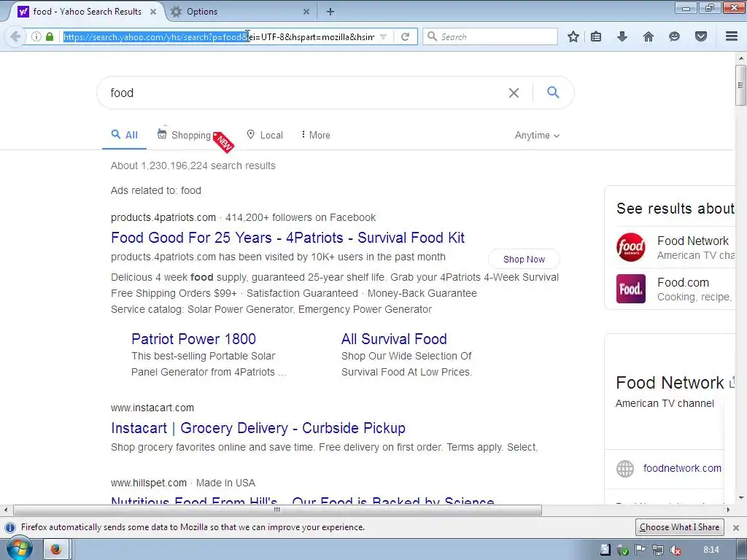The width and height of the screenshot is (747, 560).
Task: Switch to the Shopping results tab
Action: [x=185, y=135]
